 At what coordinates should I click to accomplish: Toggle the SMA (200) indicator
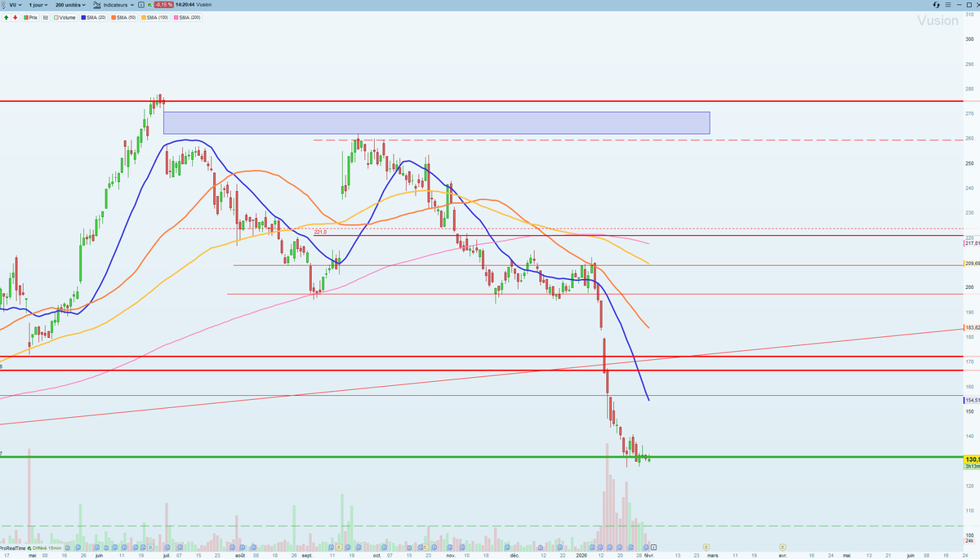coord(187,17)
